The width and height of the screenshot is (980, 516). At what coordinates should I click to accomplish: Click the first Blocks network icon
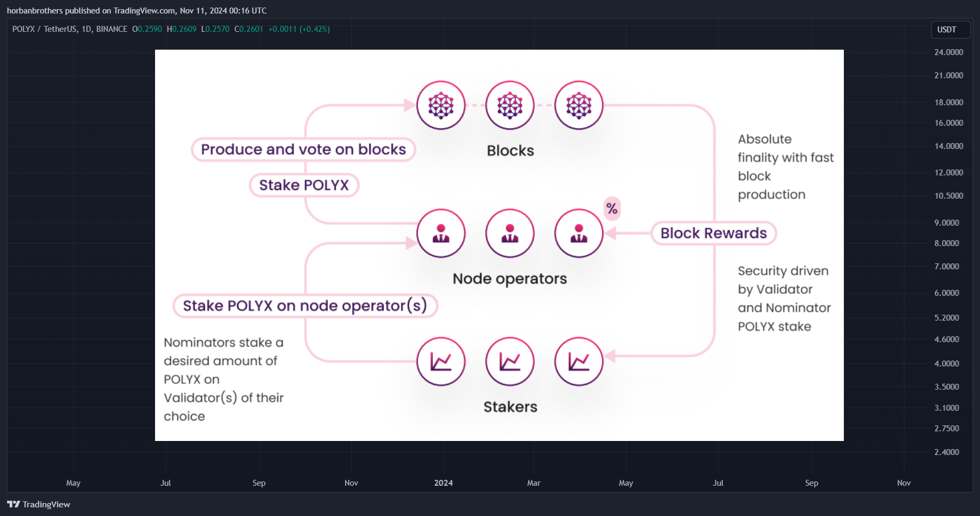pos(441,105)
